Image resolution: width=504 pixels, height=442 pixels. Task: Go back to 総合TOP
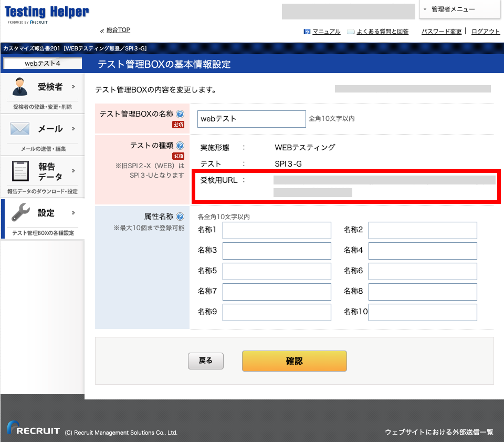click(x=118, y=30)
